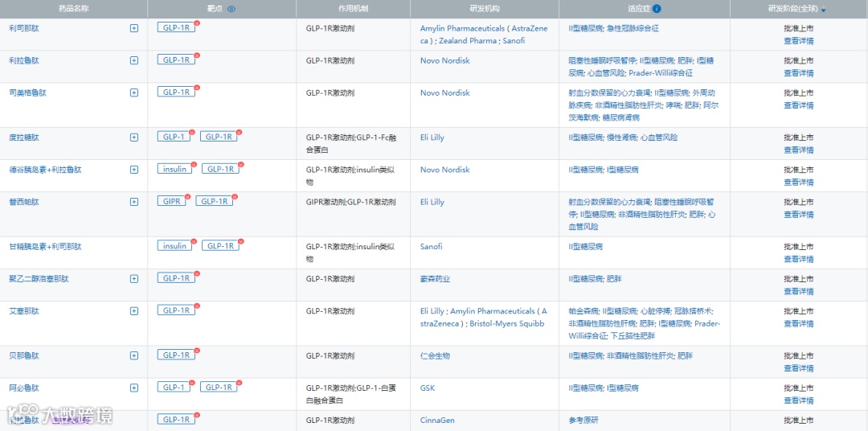The height and width of the screenshot is (431, 868).
Task: Click 查看详情 in the 度拉糖肽 row
Action: pyautogui.click(x=799, y=150)
